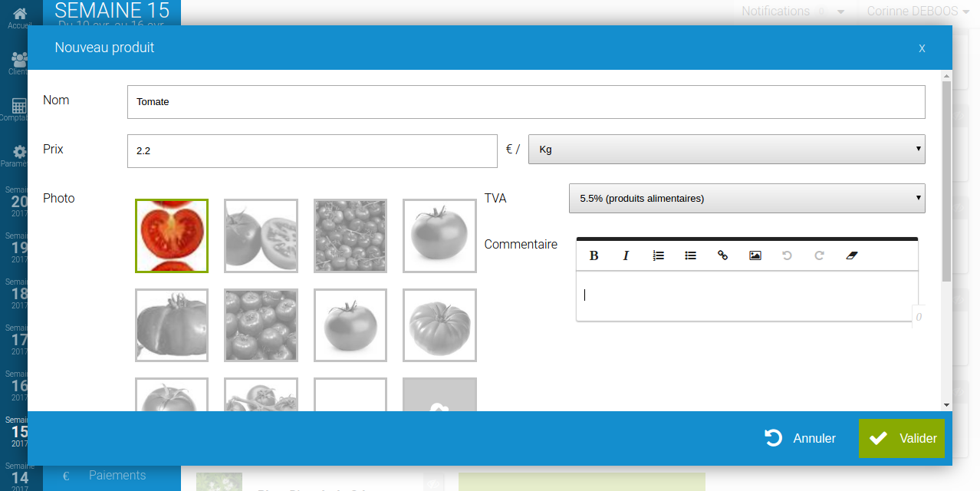Screen dimensions: 980x491
Task: Open the TVA dropdown showing 5.5%
Action: click(x=746, y=198)
